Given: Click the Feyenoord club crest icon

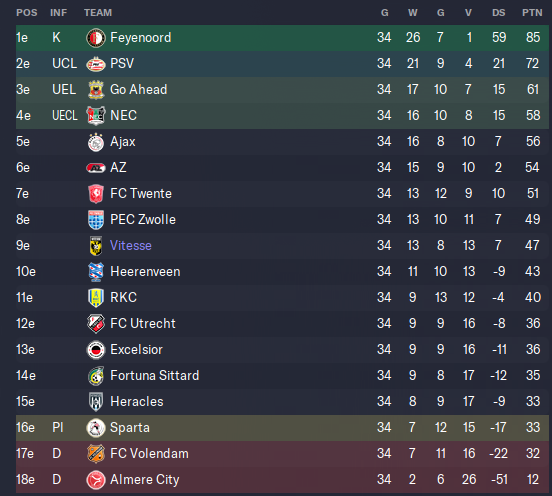Looking at the screenshot, I should pyautogui.click(x=96, y=38).
